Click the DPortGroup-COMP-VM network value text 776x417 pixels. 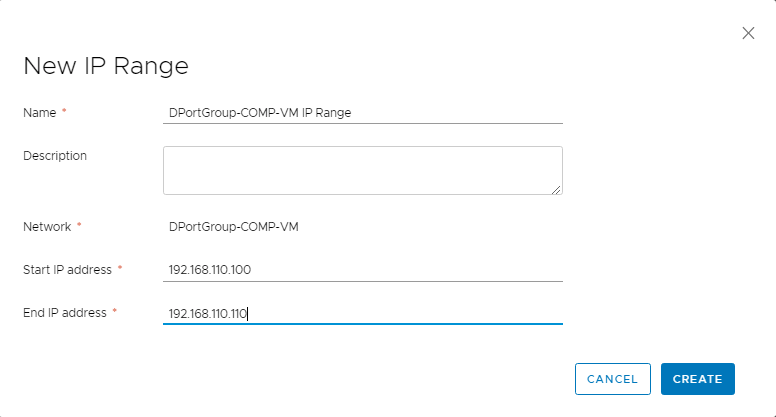click(x=233, y=227)
